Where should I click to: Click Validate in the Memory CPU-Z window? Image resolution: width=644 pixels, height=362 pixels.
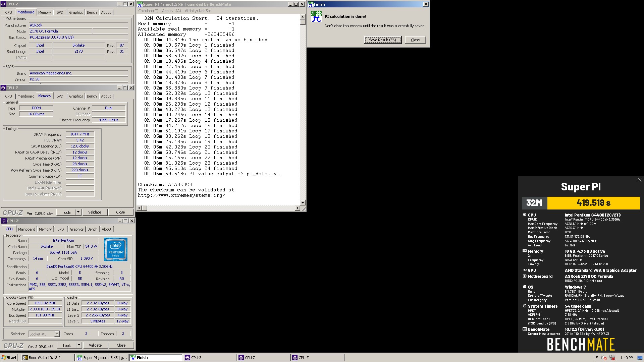(x=95, y=212)
